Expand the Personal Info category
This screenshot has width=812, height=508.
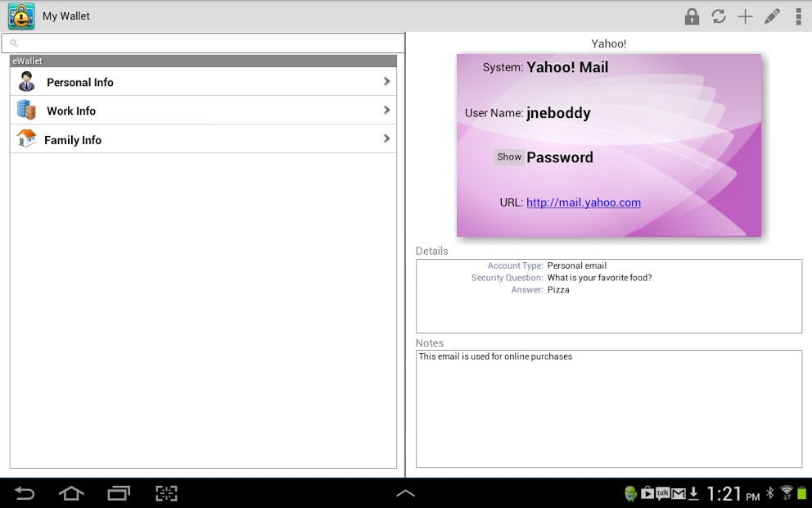pyautogui.click(x=386, y=82)
